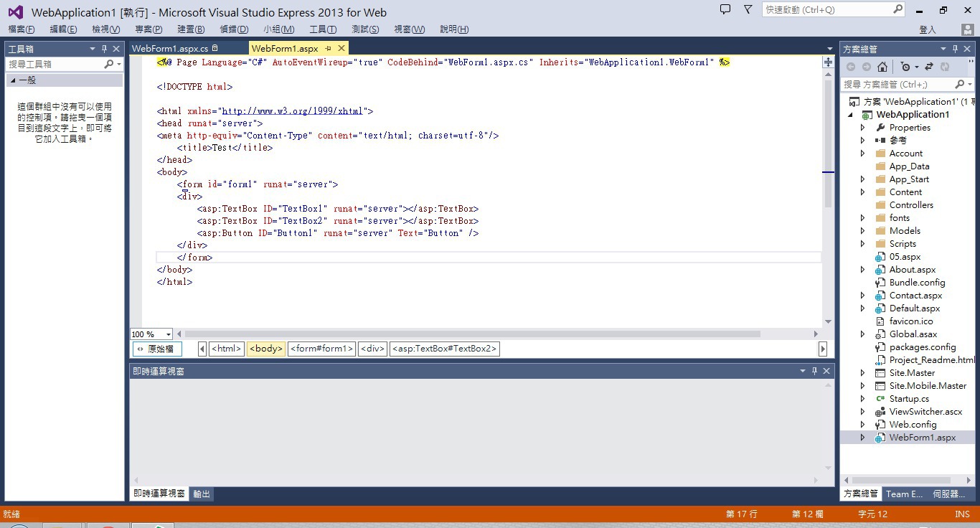980x528 pixels.
Task: Click the favicon.ico file icon
Action: [880, 321]
